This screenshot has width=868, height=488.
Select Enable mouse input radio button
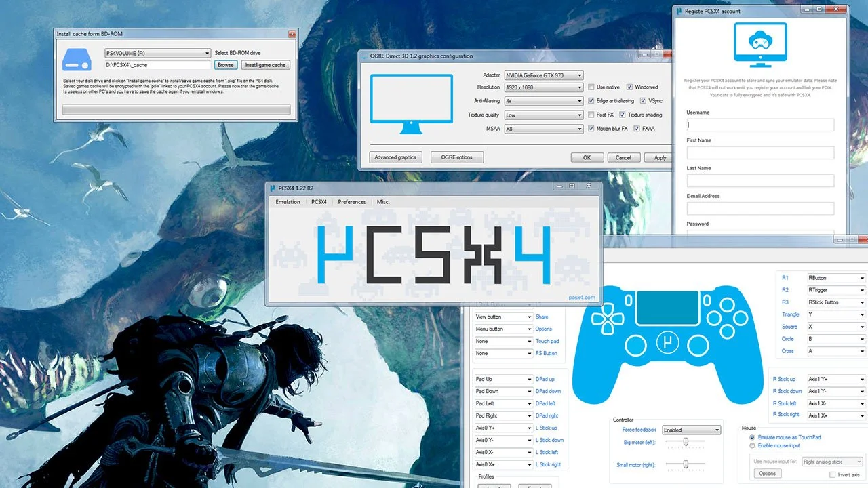(x=752, y=445)
